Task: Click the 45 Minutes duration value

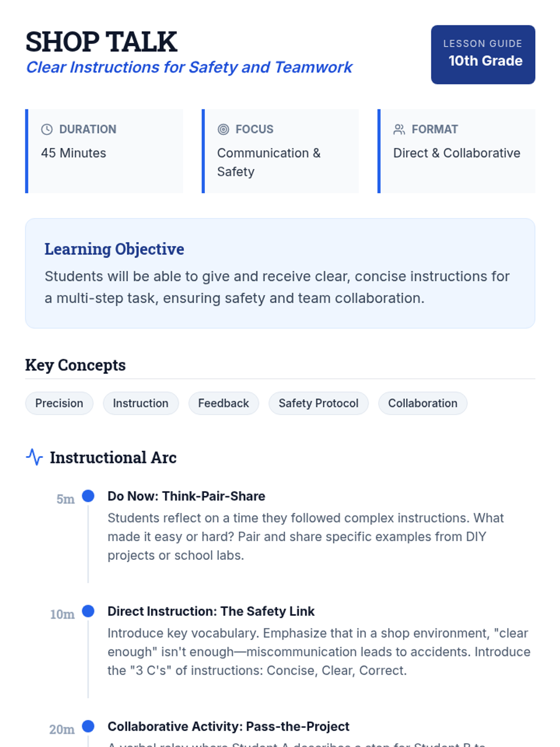Action: [74, 153]
